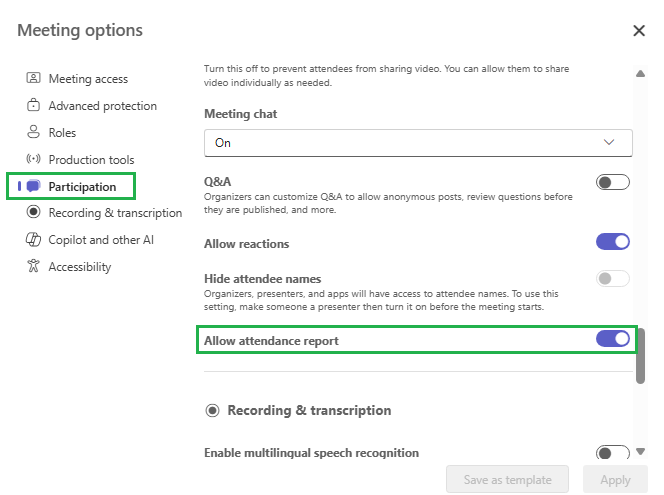664x495 pixels.
Task: Click the Advanced protection lock icon
Action: 33,105
